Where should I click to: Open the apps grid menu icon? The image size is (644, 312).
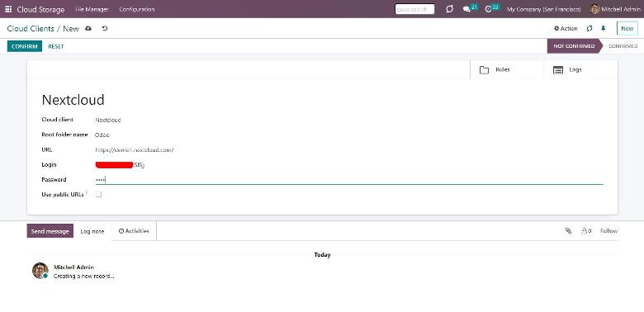[x=8, y=9]
